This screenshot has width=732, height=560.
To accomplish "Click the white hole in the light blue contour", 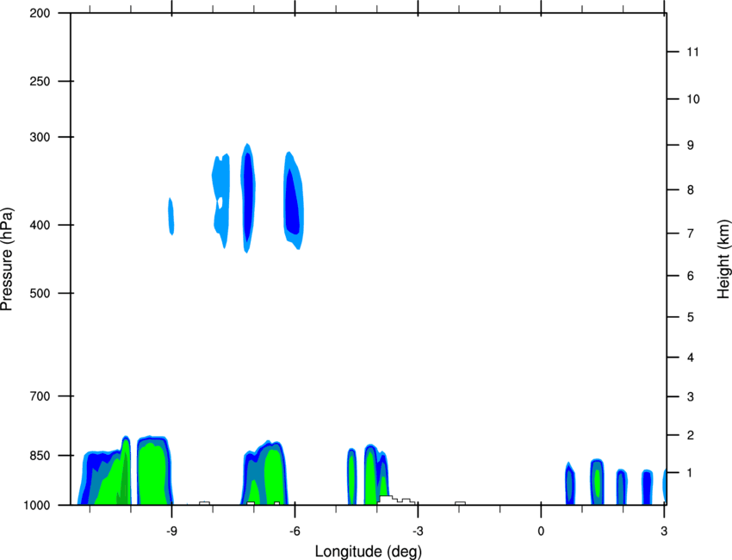I will click(220, 202).
